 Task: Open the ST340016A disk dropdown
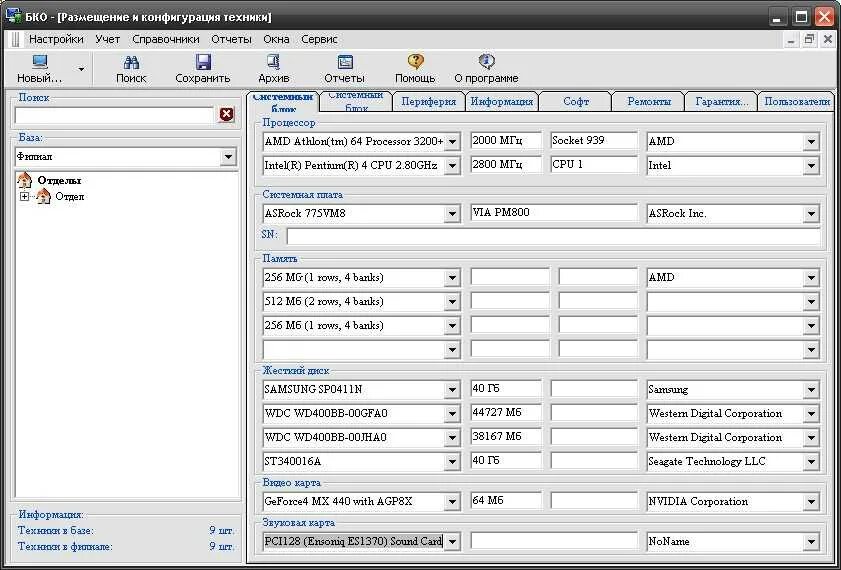452,461
